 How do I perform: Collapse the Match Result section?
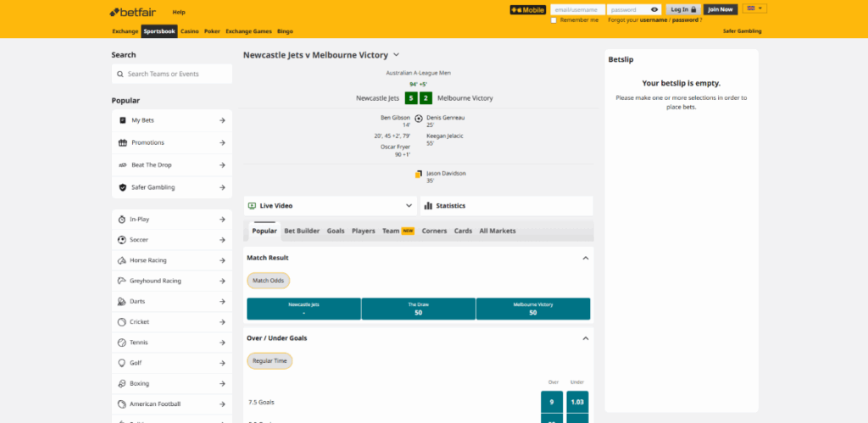coord(585,258)
